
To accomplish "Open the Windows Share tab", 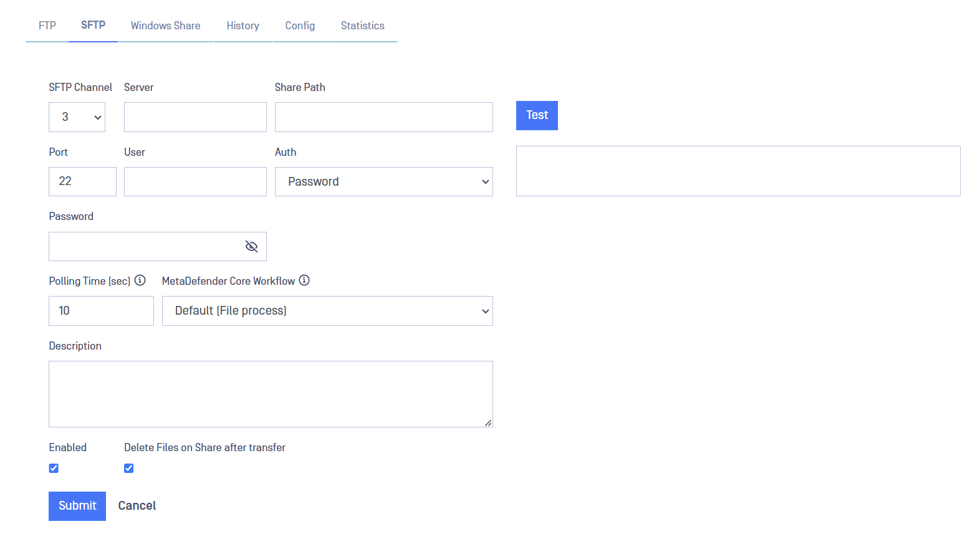I will coord(165,26).
